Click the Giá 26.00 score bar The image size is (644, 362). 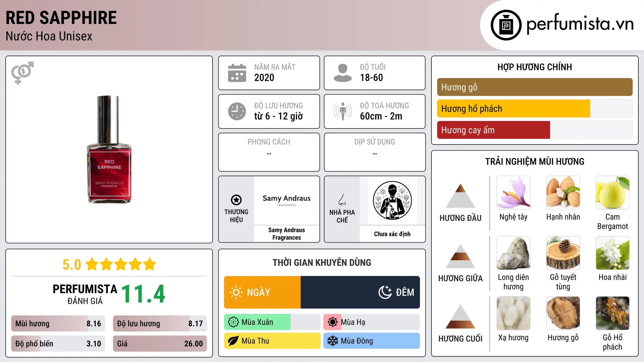160,343
